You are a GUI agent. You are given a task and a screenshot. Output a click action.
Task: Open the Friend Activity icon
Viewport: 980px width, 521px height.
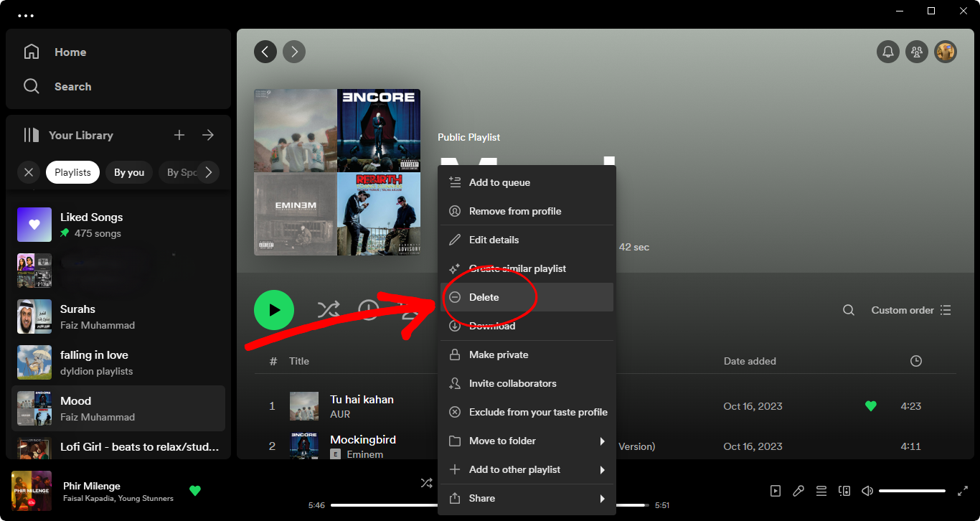(917, 51)
